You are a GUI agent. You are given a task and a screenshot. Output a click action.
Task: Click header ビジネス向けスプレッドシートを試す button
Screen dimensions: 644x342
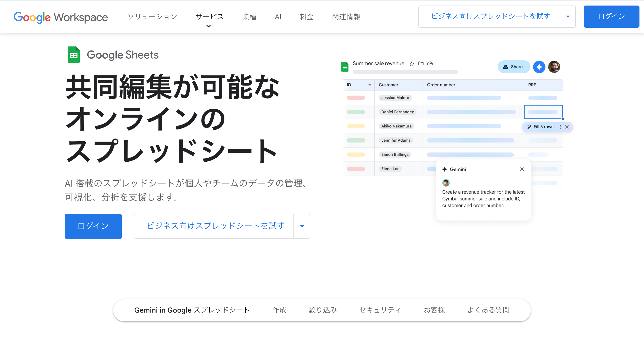[x=489, y=17]
